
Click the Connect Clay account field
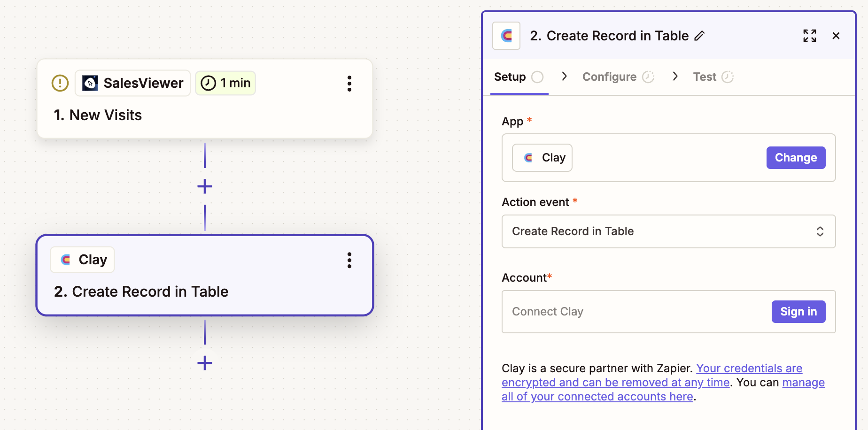click(668, 312)
